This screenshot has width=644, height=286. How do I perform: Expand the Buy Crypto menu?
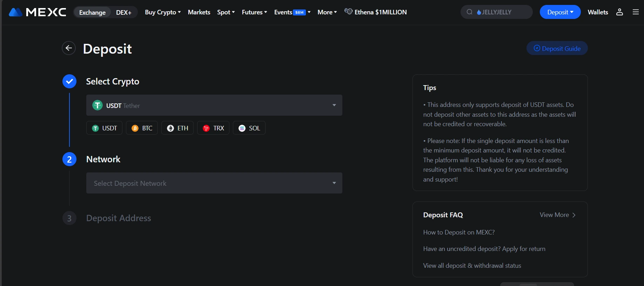tap(163, 12)
